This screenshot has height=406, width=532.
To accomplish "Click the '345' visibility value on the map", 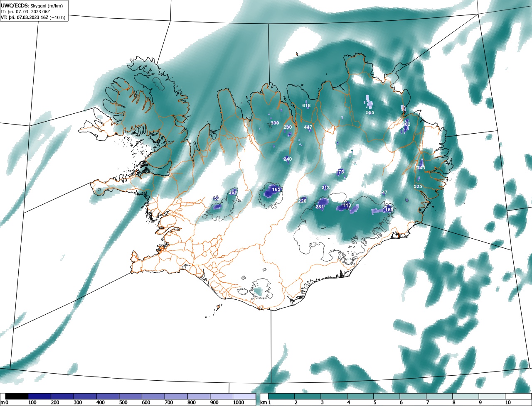I will click(421, 168).
